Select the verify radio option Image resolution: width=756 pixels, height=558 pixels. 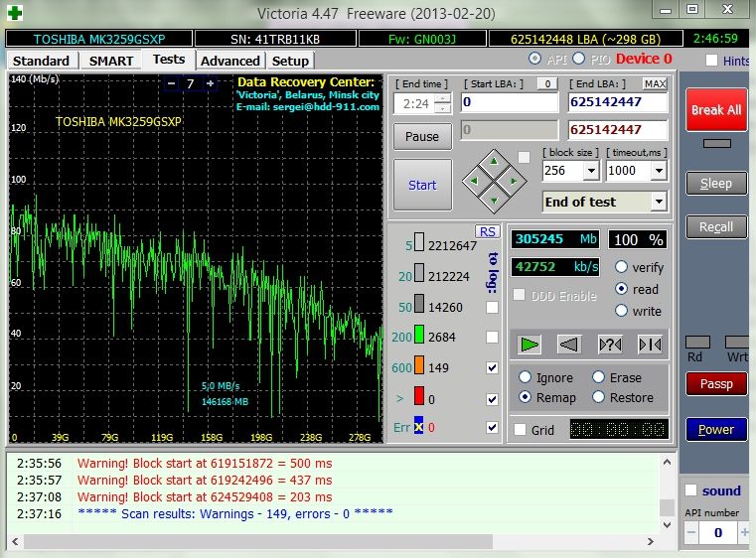(x=621, y=267)
